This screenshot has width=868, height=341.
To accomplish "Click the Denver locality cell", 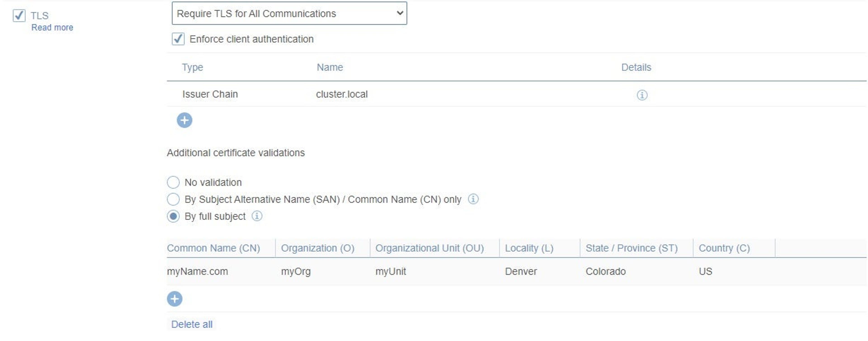I will tap(521, 271).
